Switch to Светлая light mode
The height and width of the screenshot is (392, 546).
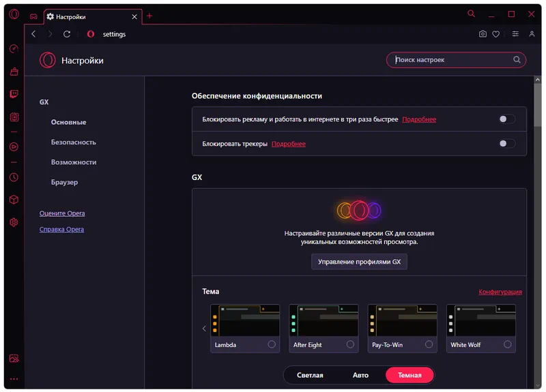(310, 376)
